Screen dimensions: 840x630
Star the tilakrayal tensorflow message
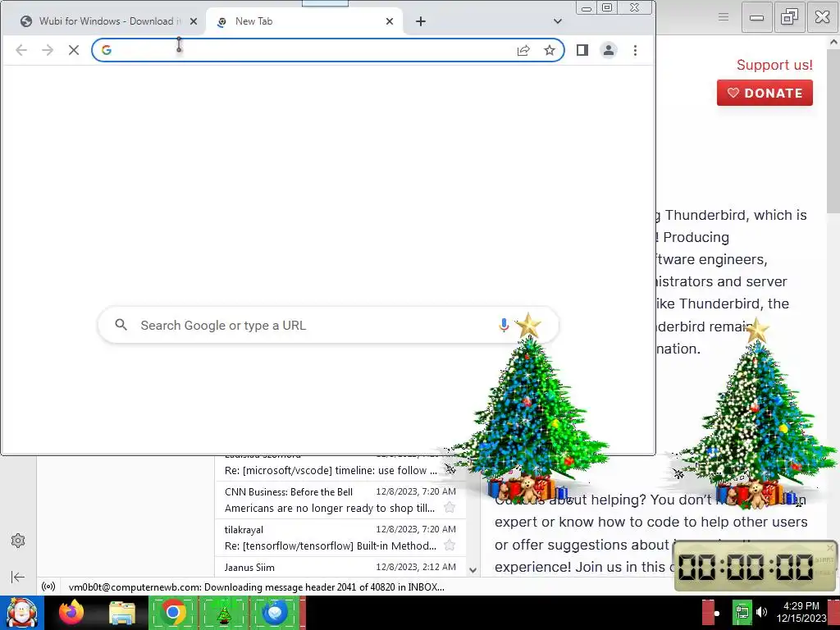coord(450,546)
